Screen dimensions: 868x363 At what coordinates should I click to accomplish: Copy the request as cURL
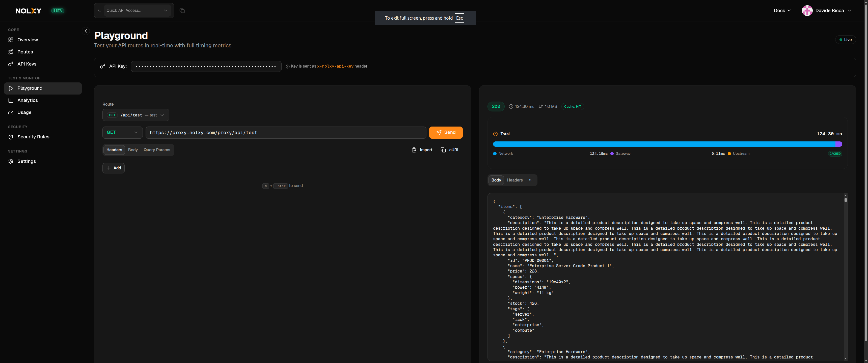pos(450,149)
